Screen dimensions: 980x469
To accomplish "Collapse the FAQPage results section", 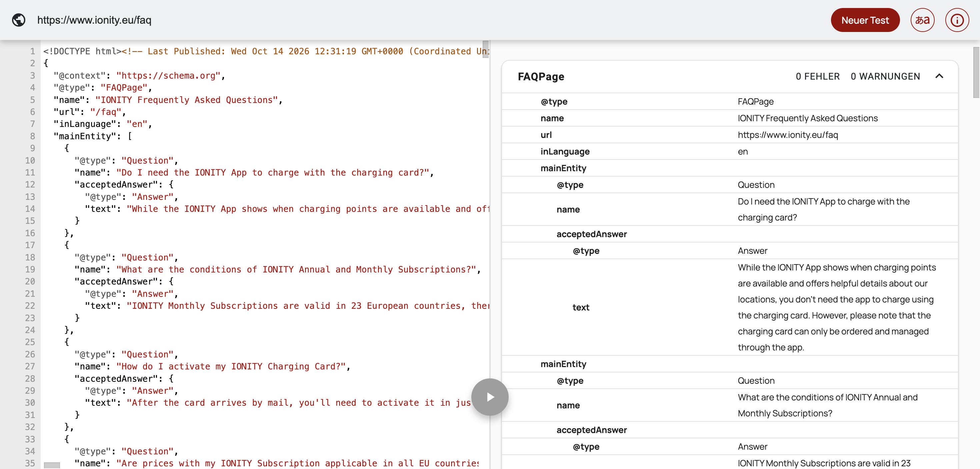I will [x=939, y=76].
